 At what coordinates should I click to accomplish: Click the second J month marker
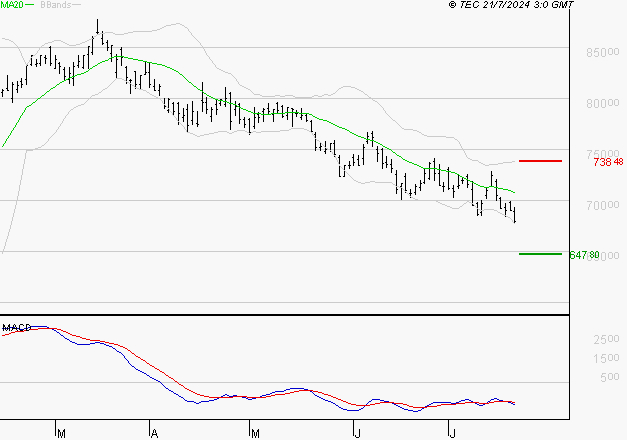(452, 433)
